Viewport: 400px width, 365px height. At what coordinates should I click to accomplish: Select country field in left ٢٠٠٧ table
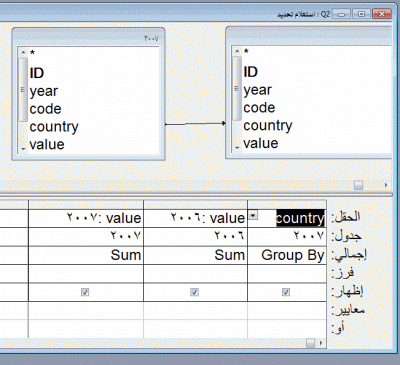point(54,127)
